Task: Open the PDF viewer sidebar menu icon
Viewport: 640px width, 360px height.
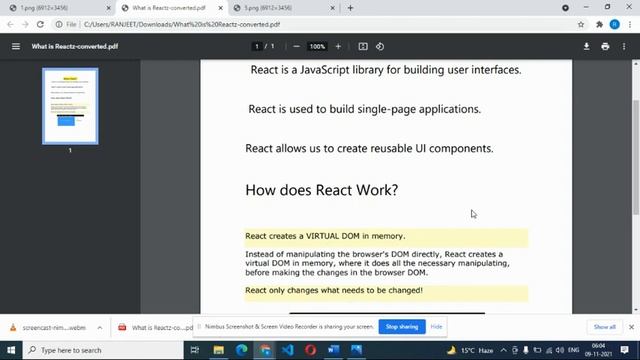Action: (16, 47)
